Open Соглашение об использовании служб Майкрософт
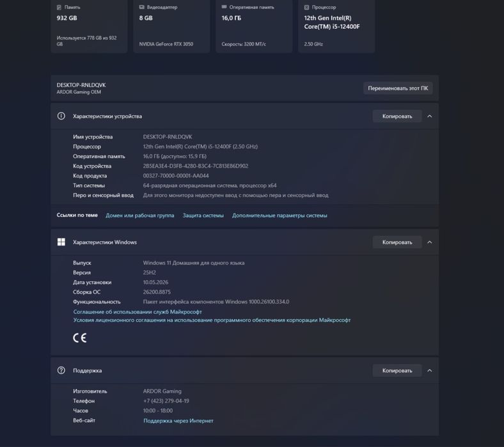 (x=138, y=311)
